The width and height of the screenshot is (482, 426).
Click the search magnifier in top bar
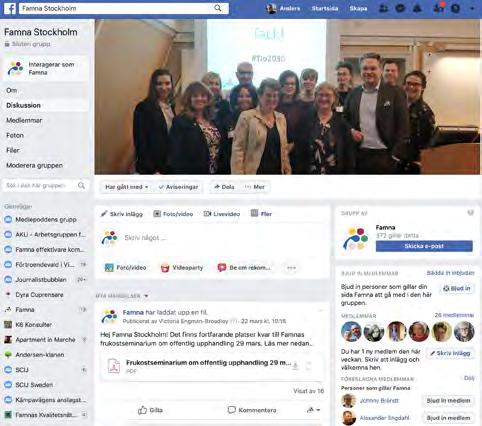point(218,8)
